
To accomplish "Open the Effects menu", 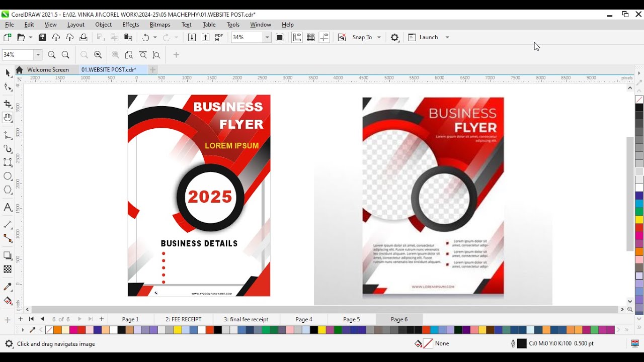I will 131,25.
